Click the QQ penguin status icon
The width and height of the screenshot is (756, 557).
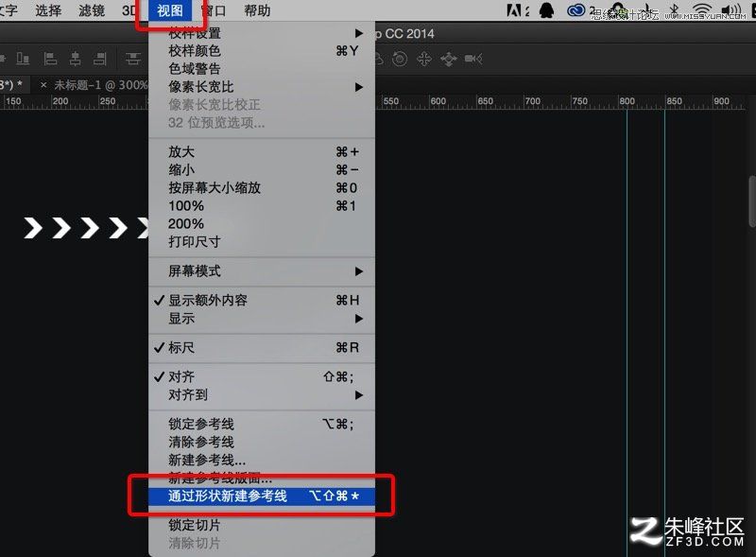(x=546, y=10)
